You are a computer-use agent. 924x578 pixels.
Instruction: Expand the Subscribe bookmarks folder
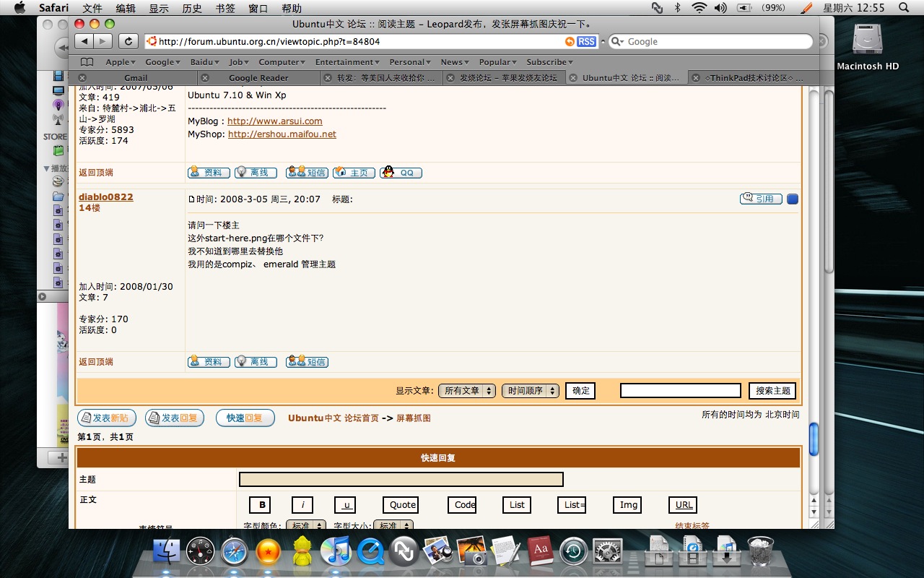[x=550, y=62]
